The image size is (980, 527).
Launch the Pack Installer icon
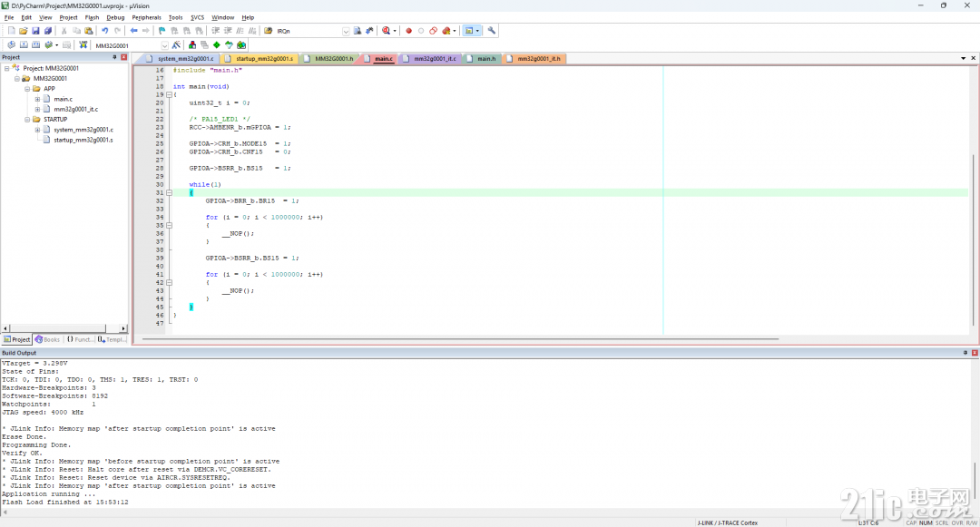click(241, 45)
